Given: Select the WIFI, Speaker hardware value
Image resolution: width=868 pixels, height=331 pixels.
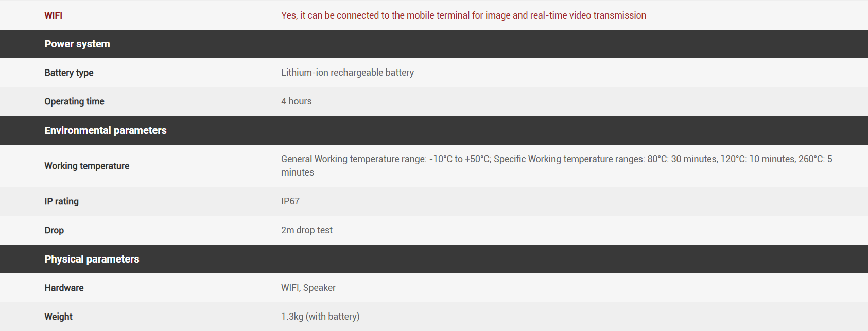Looking at the screenshot, I should coord(308,288).
